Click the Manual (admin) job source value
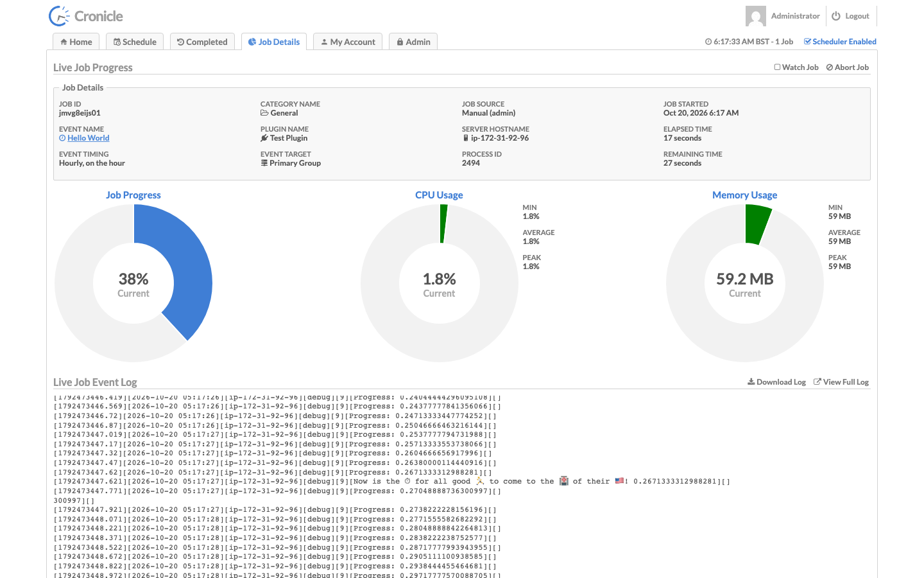 click(x=489, y=113)
